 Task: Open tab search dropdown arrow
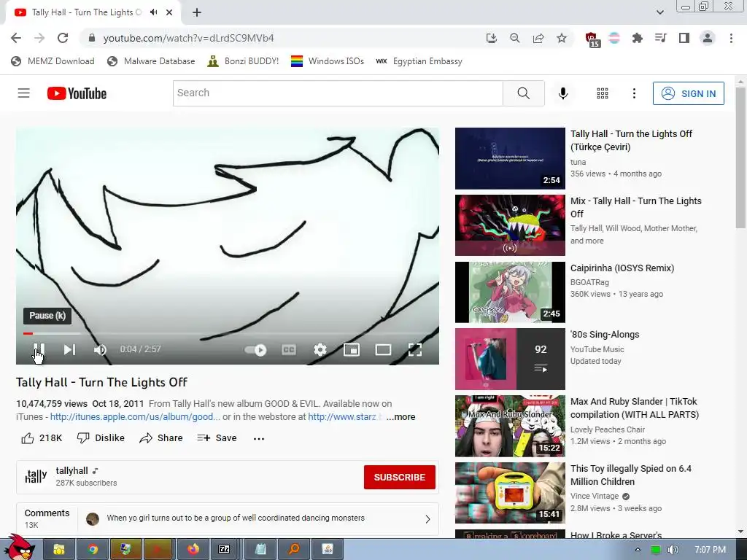659,12
